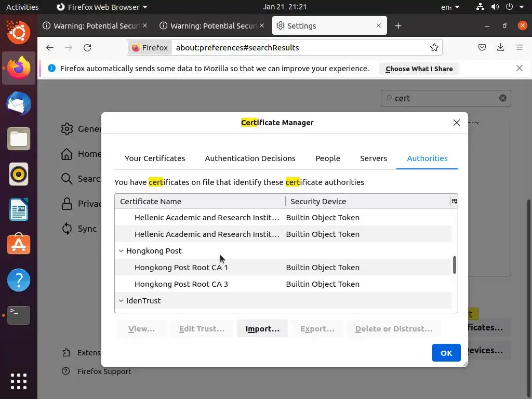Select the first Hellenic Academic certificate row
The width and height of the screenshot is (532, 399).
coord(283,218)
